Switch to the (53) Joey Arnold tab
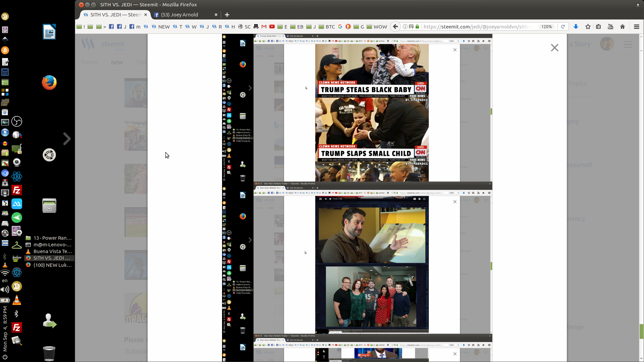This screenshot has height=362, width=644. pos(179,15)
